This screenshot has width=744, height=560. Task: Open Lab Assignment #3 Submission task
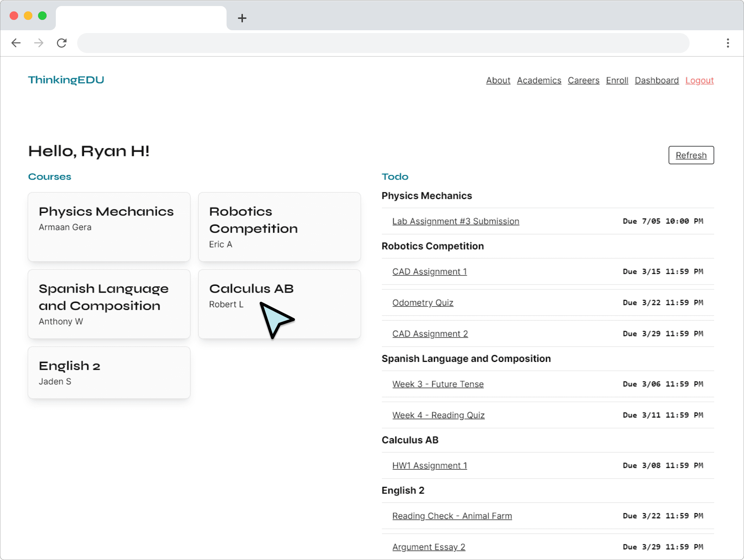pyautogui.click(x=455, y=221)
